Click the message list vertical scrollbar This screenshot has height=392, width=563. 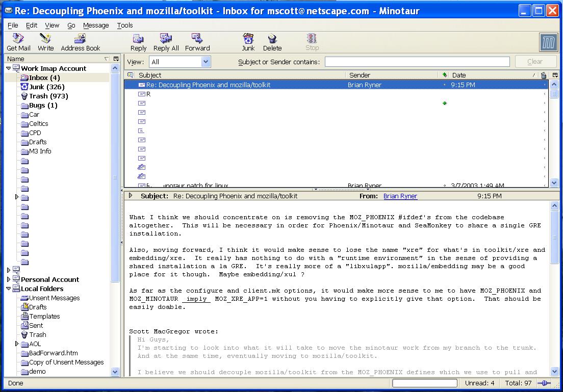click(x=554, y=133)
